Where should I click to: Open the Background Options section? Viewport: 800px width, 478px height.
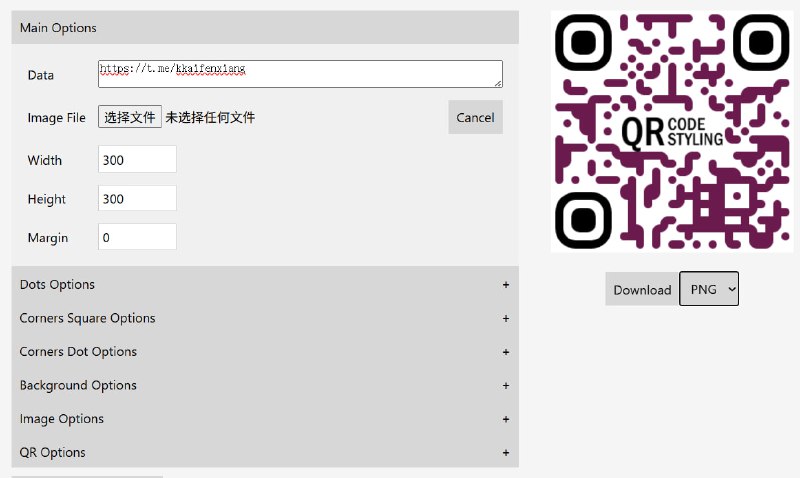tap(265, 386)
